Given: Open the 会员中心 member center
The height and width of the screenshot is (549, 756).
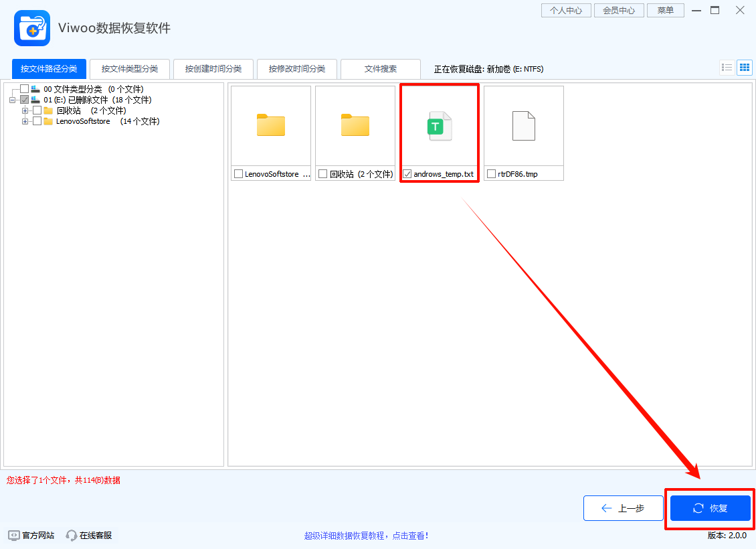Looking at the screenshot, I should [x=618, y=10].
